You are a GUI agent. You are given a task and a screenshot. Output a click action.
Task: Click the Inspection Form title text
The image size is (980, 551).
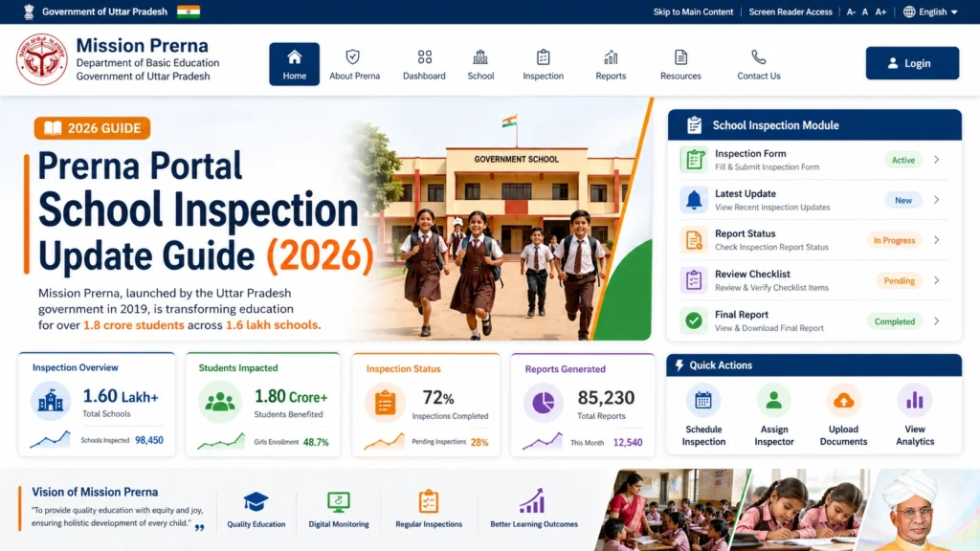[750, 154]
